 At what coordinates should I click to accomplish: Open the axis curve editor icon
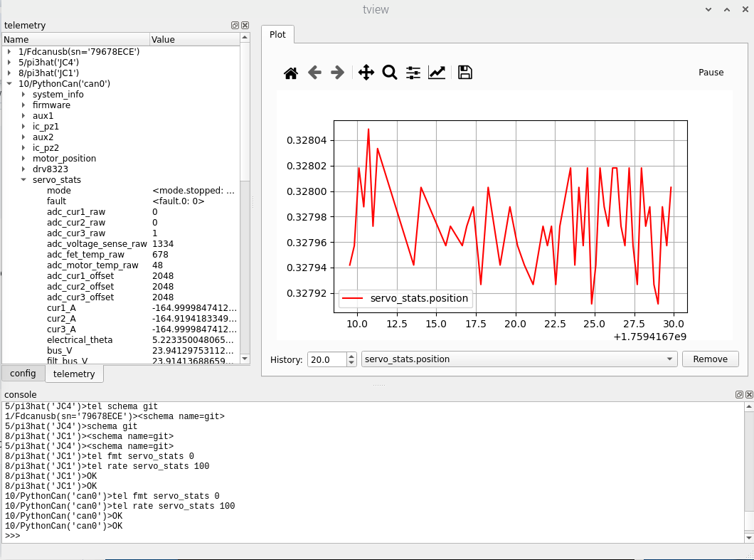[x=436, y=72]
